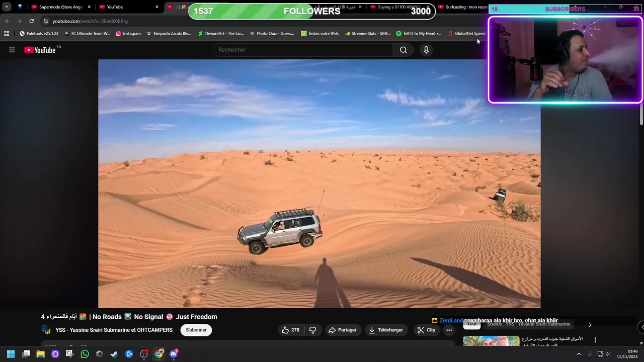Open Discord from the taskbar
Viewport: 644px width, 362px height.
point(174,354)
